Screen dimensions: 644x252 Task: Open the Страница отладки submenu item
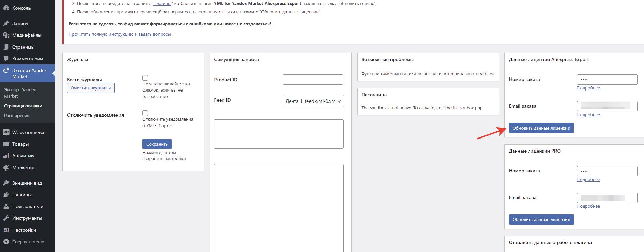23,106
